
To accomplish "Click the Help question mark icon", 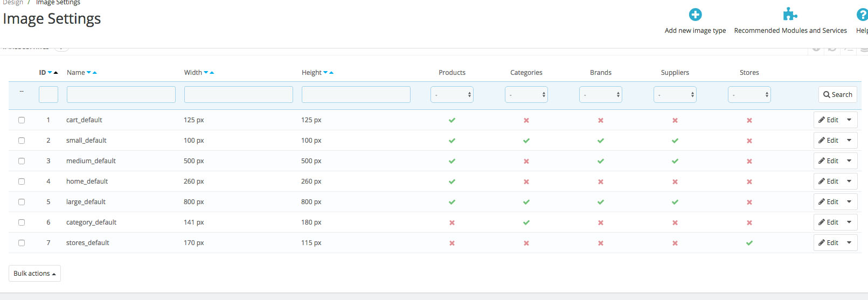I will pos(862,15).
